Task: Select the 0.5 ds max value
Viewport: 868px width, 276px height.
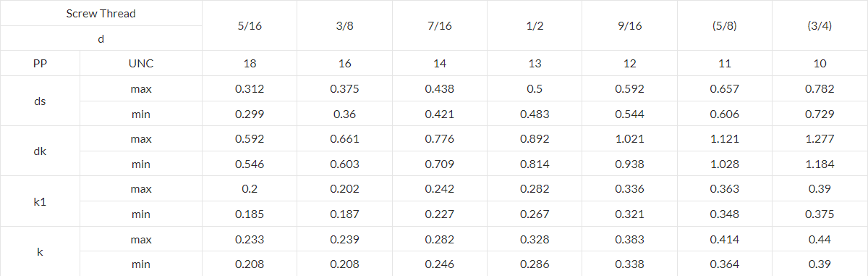Action: point(535,89)
